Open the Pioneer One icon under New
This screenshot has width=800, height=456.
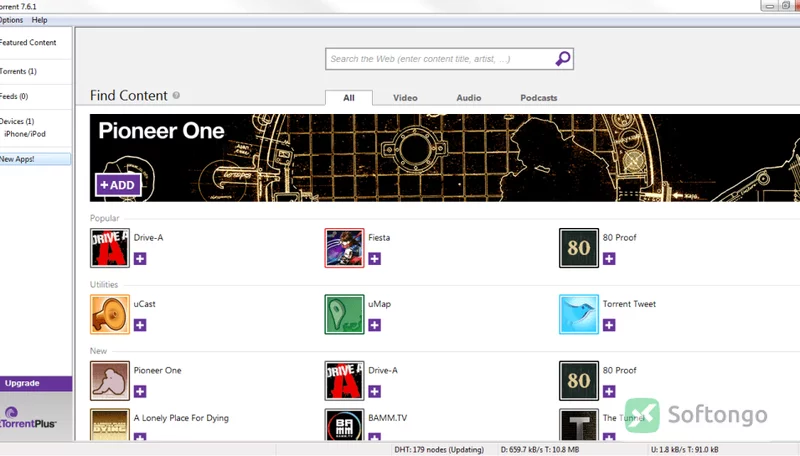110,381
